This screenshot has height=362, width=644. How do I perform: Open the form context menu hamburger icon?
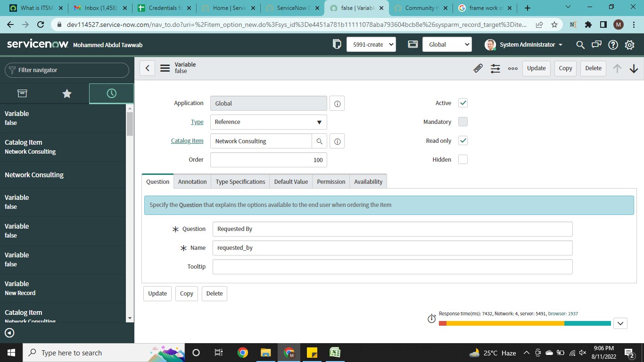click(165, 68)
